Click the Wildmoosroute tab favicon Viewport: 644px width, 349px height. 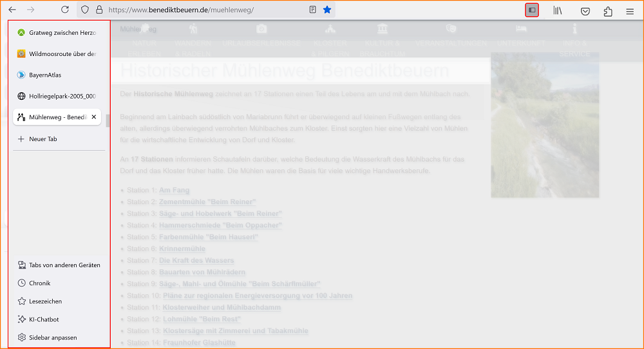tap(21, 54)
